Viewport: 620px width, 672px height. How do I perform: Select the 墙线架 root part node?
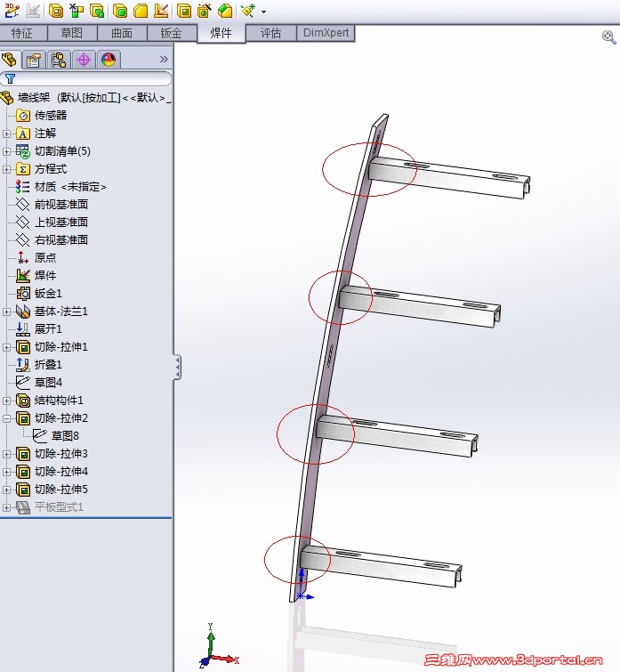85,98
